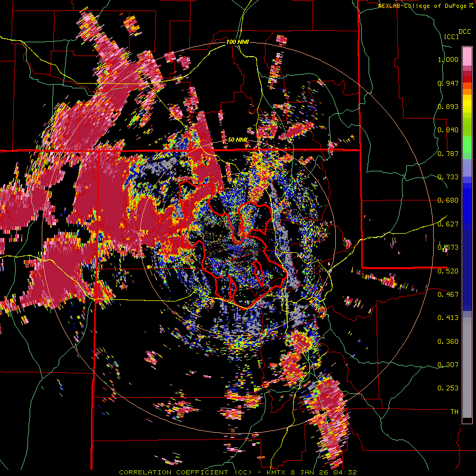Image resolution: width=476 pixels, height=476 pixels.
Task: Click the 0.840 value on the color scale
Action: pos(448,130)
